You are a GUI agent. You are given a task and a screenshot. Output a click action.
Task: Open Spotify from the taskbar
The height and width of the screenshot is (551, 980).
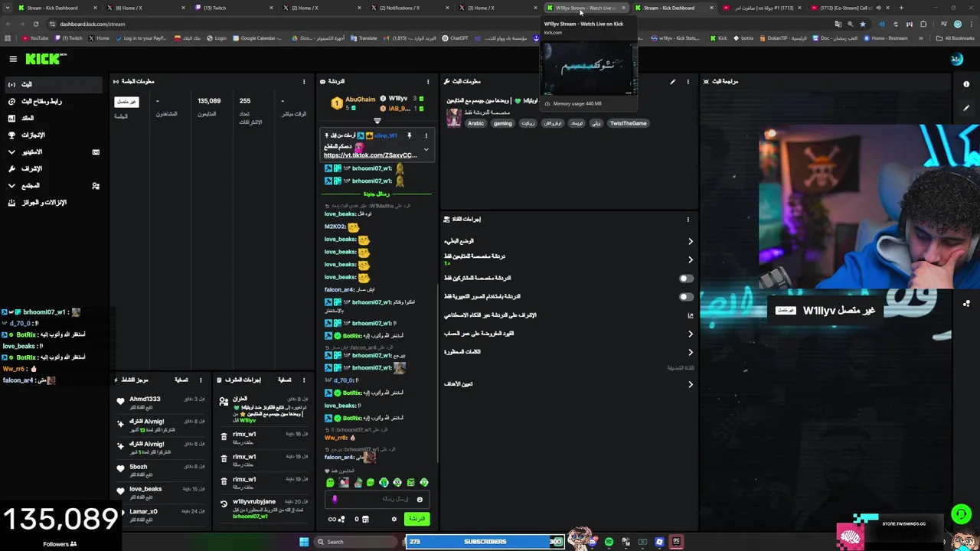point(609,542)
